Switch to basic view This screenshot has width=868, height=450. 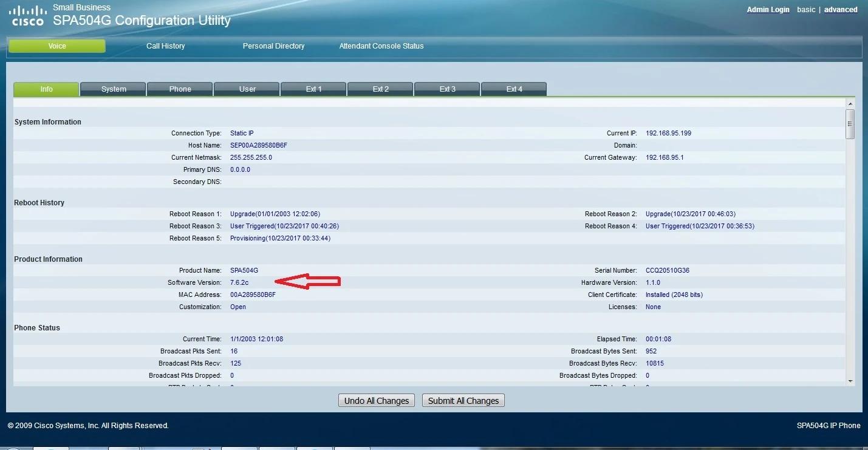pyautogui.click(x=806, y=10)
